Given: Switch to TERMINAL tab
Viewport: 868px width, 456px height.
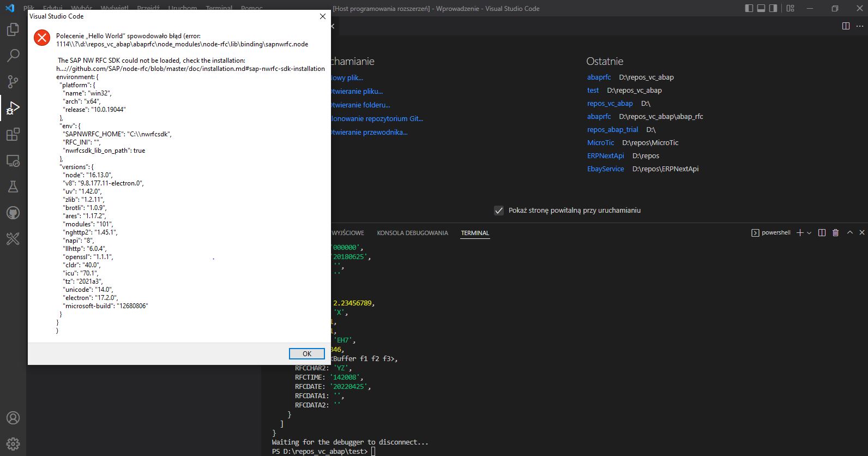Looking at the screenshot, I should [x=475, y=233].
